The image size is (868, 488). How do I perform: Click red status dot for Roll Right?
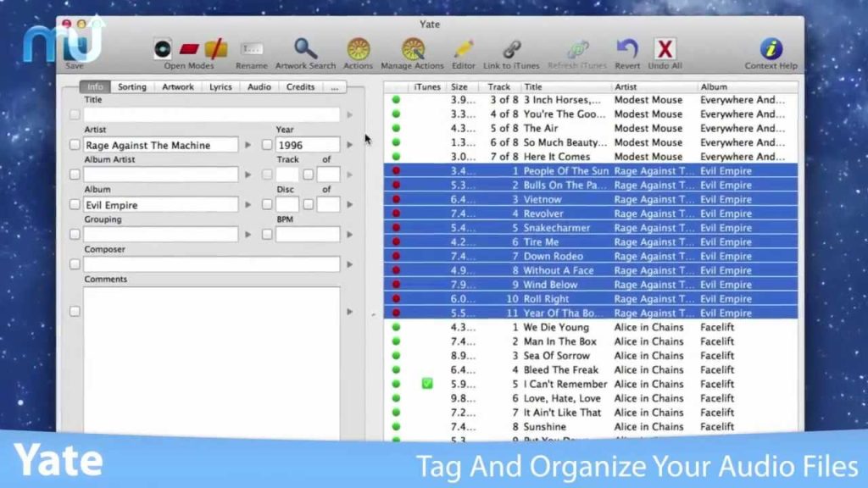[396, 299]
